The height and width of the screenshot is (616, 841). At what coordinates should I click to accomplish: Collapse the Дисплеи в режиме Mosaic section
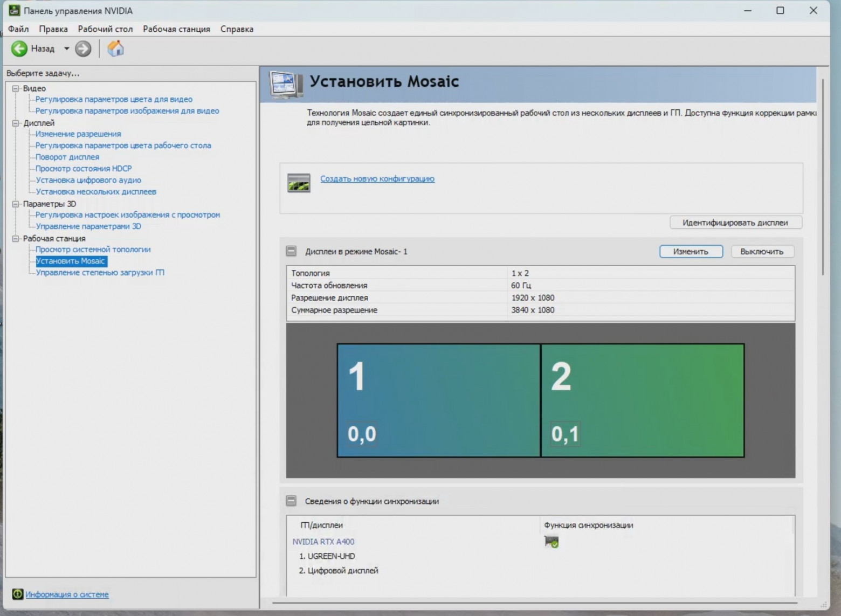click(291, 251)
